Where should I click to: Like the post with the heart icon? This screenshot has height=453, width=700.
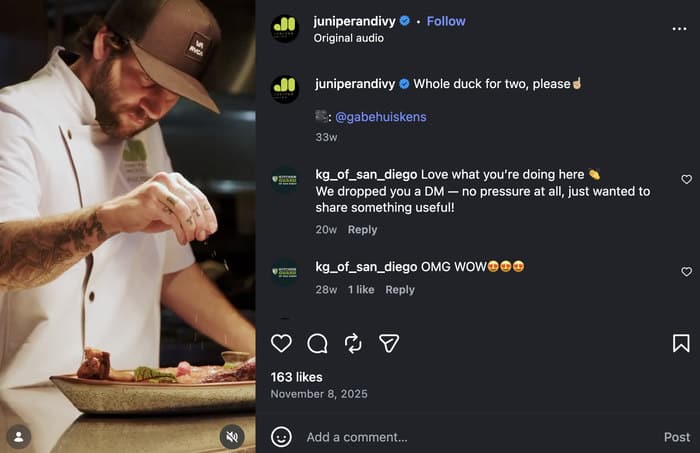click(x=281, y=343)
